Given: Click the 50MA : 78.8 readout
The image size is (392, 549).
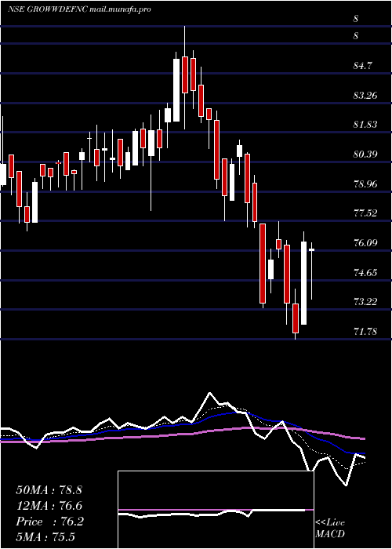Looking at the screenshot, I should (49, 490).
